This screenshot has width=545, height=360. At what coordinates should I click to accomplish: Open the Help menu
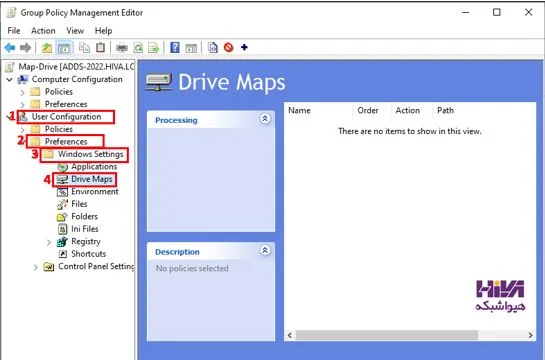[104, 31]
